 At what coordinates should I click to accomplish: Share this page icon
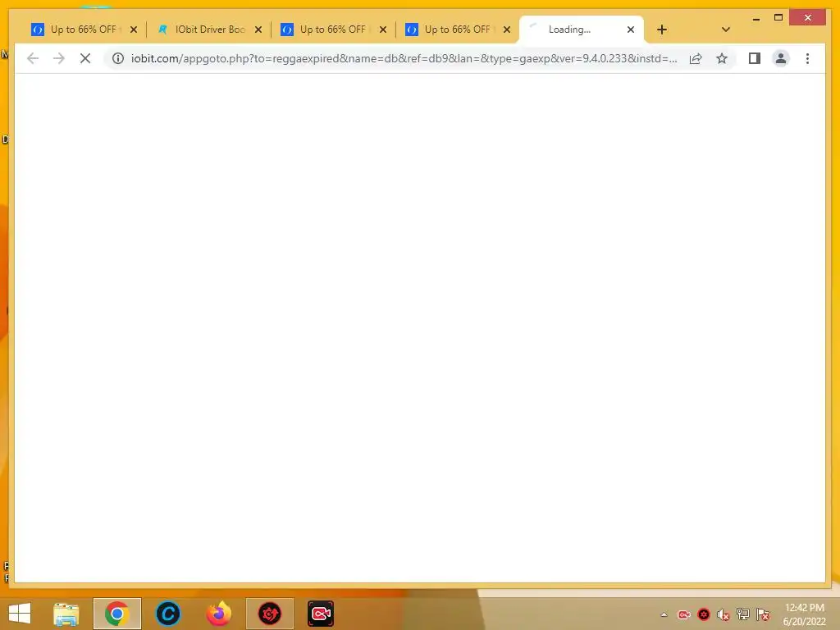pyautogui.click(x=696, y=58)
